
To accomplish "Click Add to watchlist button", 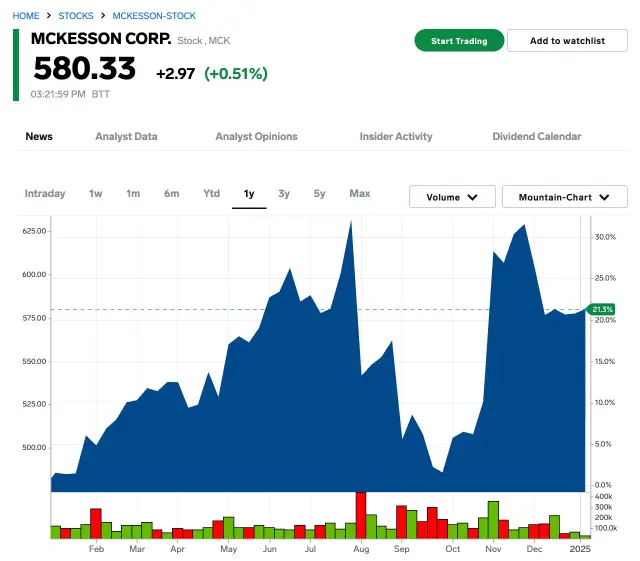I will (567, 41).
